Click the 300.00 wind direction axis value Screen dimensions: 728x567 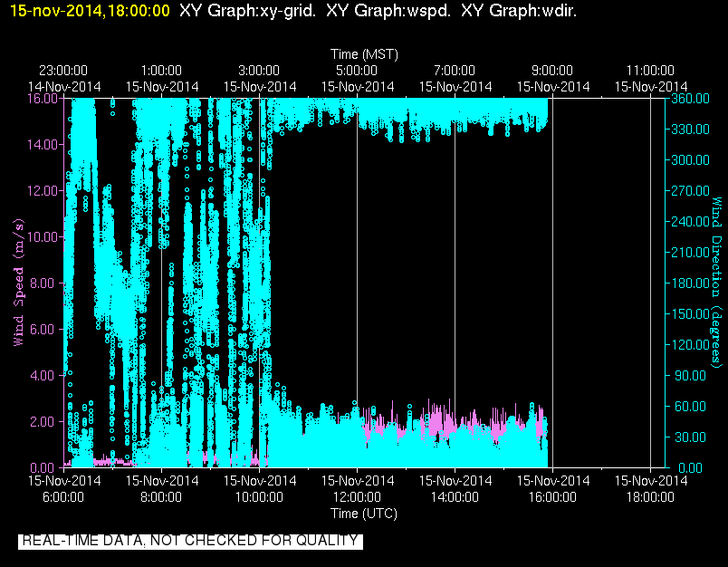coord(690,160)
